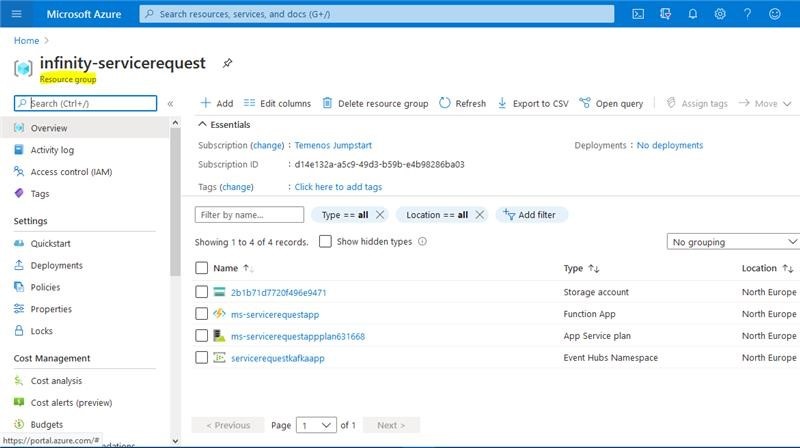
Task: Open the page number dropdown
Action: pyautogui.click(x=316, y=425)
